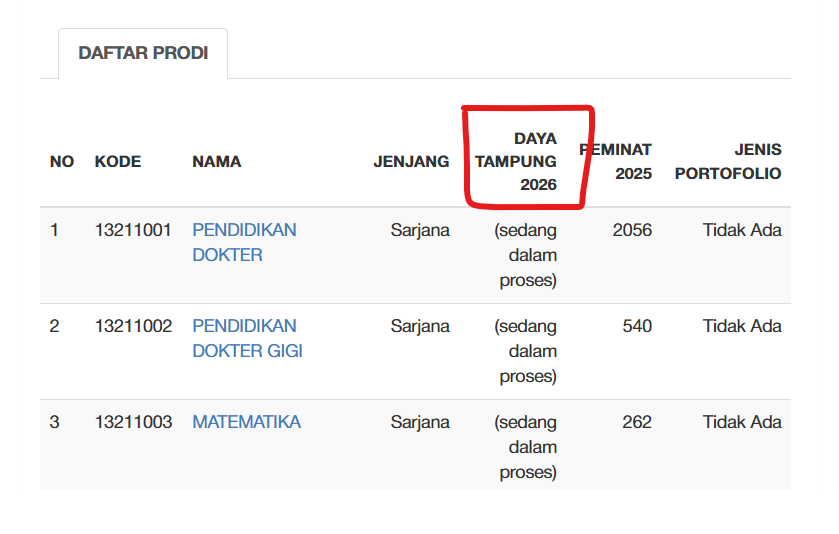The height and width of the screenshot is (534, 839).
Task: Click Tidak Ada in the 13211001 row
Action: pos(742,230)
